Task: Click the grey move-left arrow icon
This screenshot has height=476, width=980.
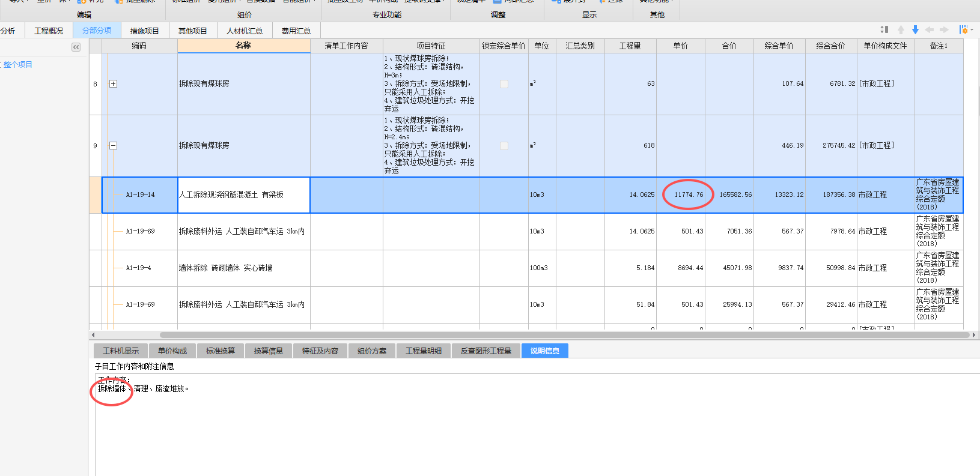Action: pyautogui.click(x=930, y=29)
